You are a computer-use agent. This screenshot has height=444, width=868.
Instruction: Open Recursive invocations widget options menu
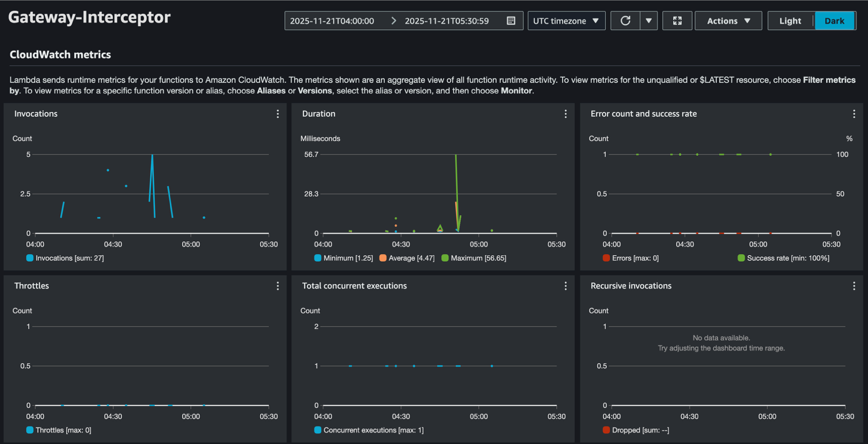tap(853, 286)
